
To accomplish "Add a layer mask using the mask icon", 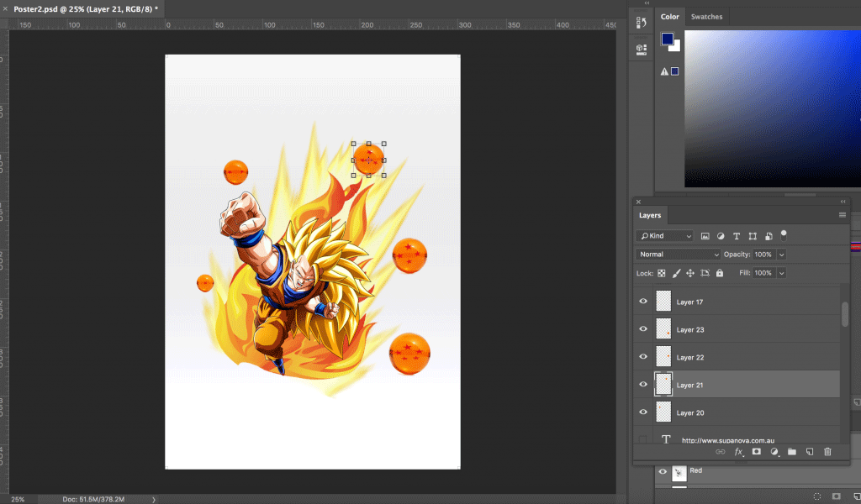I will click(x=757, y=452).
